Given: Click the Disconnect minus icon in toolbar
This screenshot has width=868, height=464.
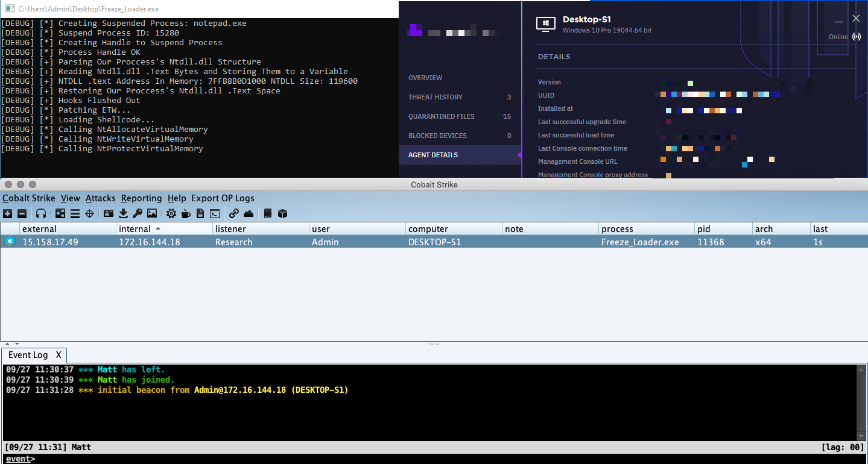Looking at the screenshot, I should pyautogui.click(x=22, y=213).
